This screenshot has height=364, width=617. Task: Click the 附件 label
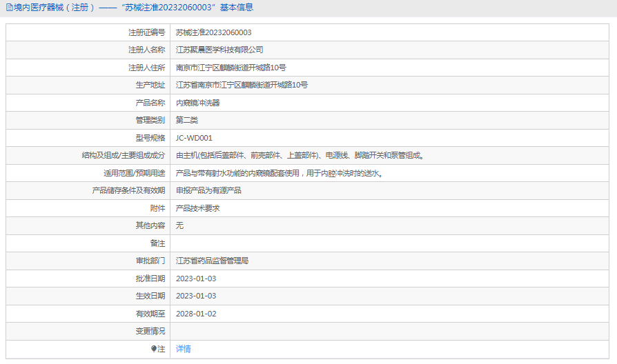[158, 208]
